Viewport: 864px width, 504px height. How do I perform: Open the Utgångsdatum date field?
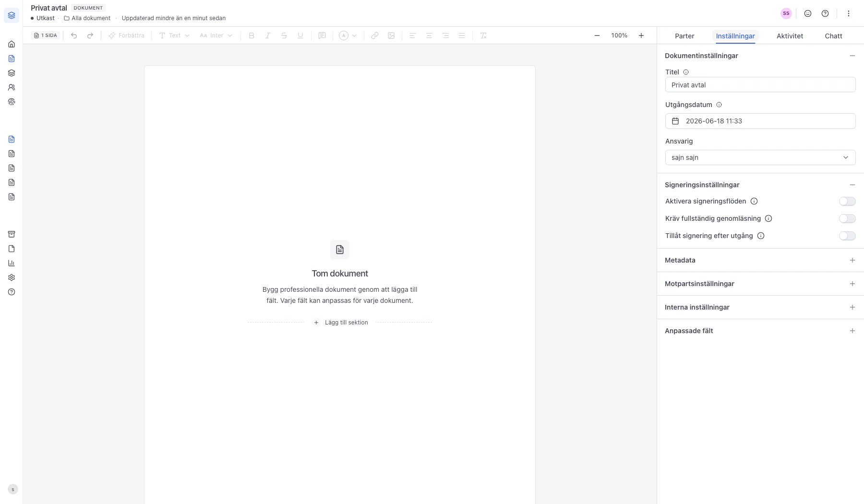coord(760,121)
